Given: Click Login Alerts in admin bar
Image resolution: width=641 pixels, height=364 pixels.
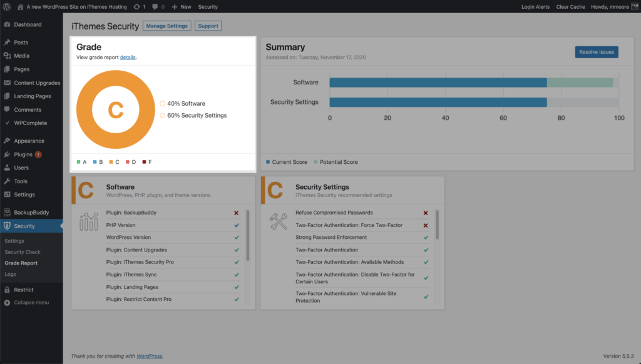Looking at the screenshot, I should (535, 6).
